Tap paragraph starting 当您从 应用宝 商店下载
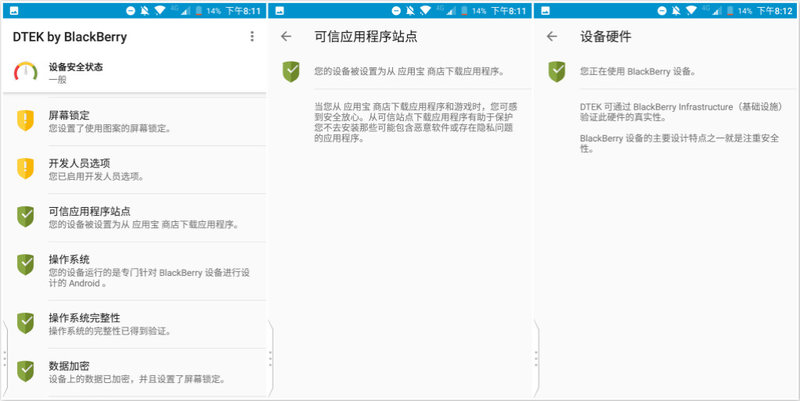 click(x=416, y=122)
